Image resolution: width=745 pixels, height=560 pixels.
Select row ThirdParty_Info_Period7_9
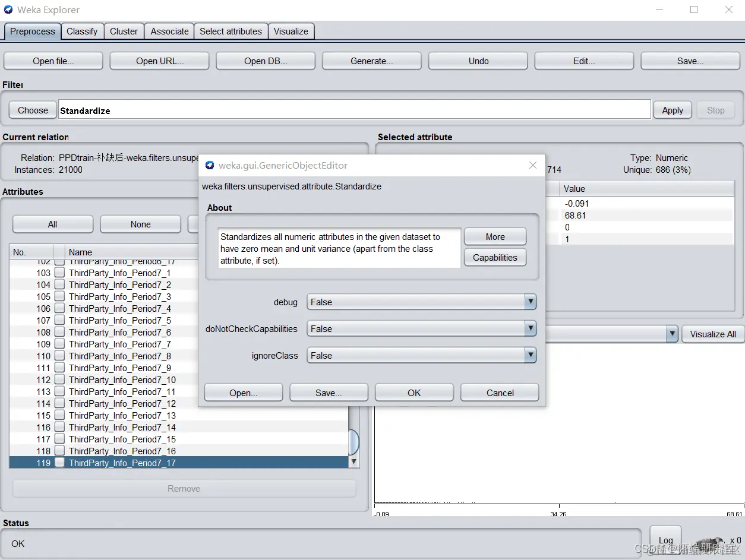[x=104, y=368]
